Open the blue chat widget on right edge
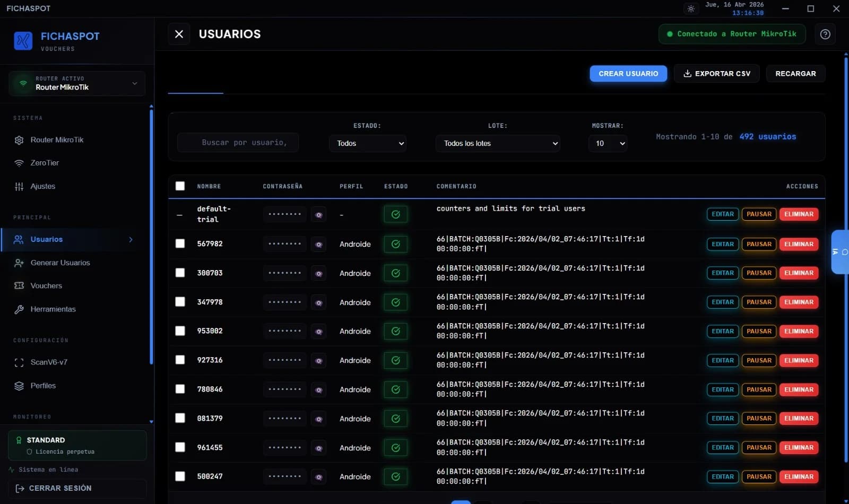 (839, 252)
